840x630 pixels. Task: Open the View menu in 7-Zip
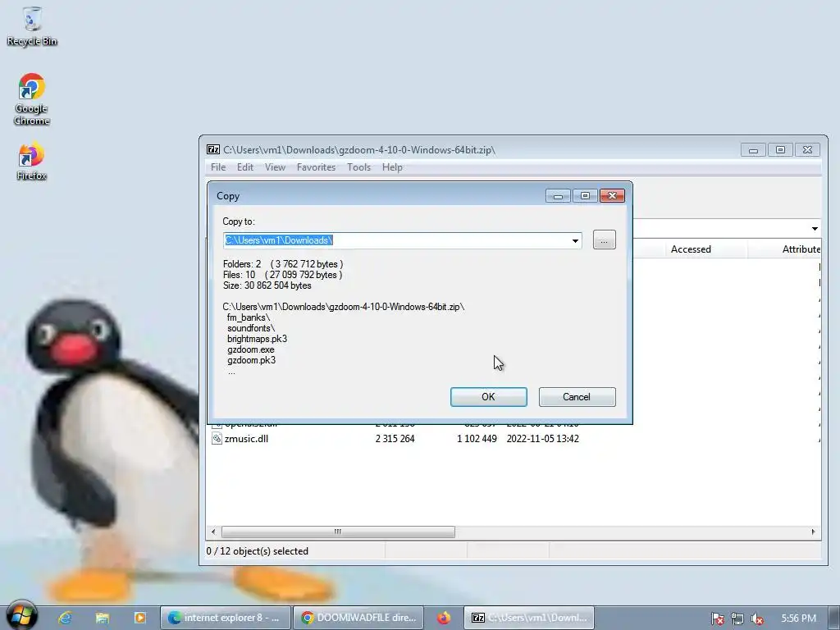coord(275,167)
